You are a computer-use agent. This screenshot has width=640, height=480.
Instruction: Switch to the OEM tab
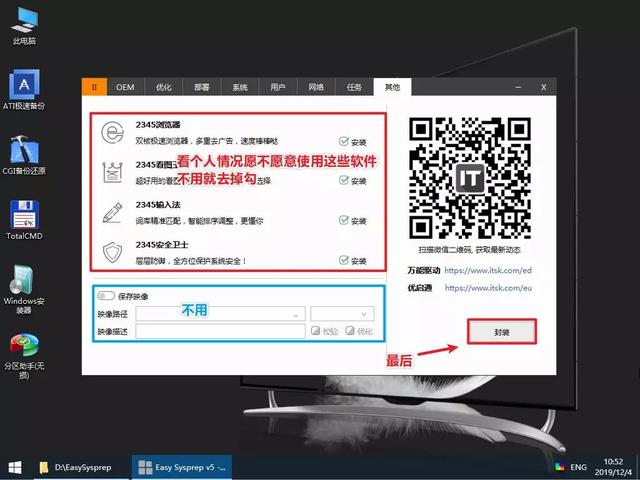click(125, 87)
